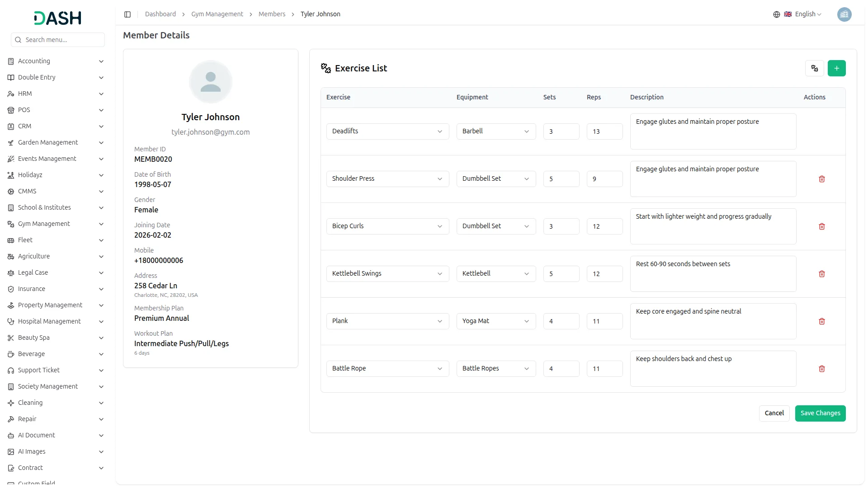Screen dimensions: 868x488
Task: Open the Yoga Mat equipment dropdown
Action: click(x=495, y=321)
